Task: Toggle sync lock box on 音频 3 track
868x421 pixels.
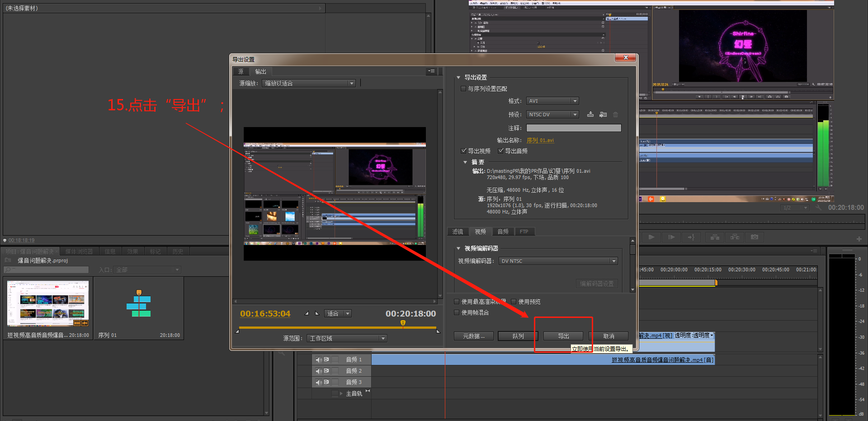Action: coord(335,382)
